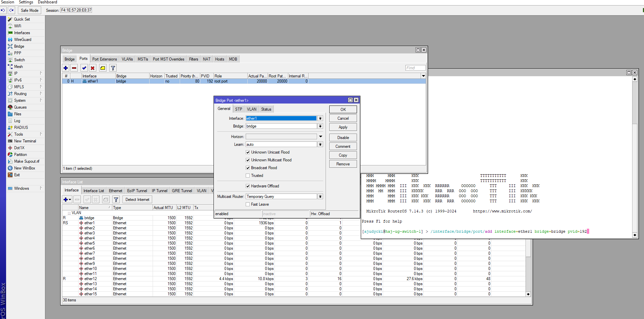Image resolution: width=644 pixels, height=319 pixels.
Task: Click undo icon in top toolbar
Action: (3, 10)
